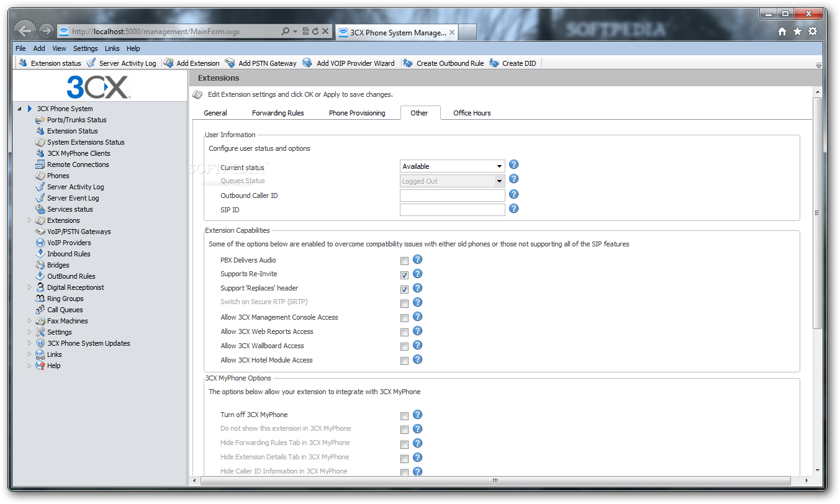Expand Extensions tree node
840x504 pixels.
[x=29, y=220]
